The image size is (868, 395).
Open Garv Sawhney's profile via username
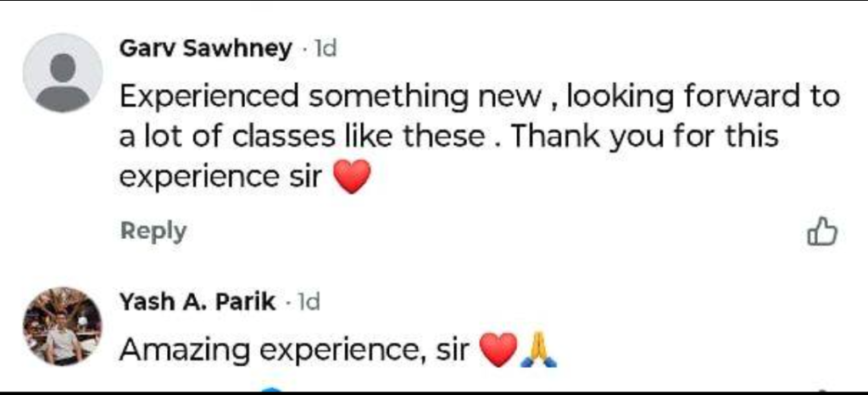click(205, 48)
